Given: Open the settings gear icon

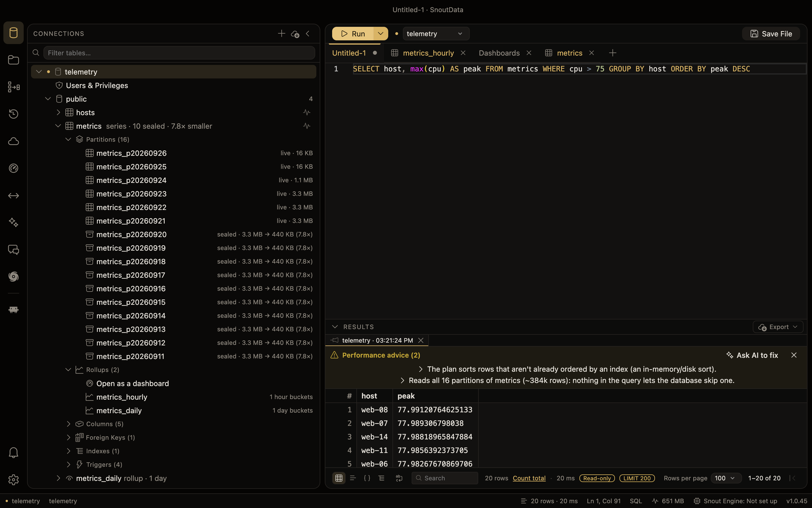Looking at the screenshot, I should click(x=14, y=479).
